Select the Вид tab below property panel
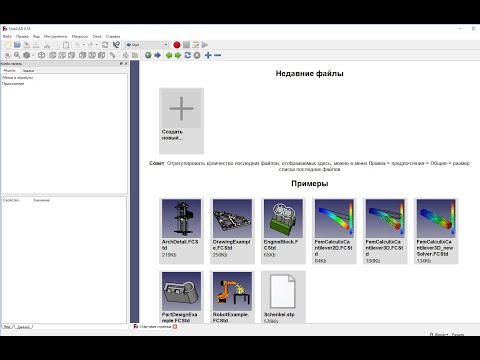This screenshot has width=480, height=360. point(8,327)
